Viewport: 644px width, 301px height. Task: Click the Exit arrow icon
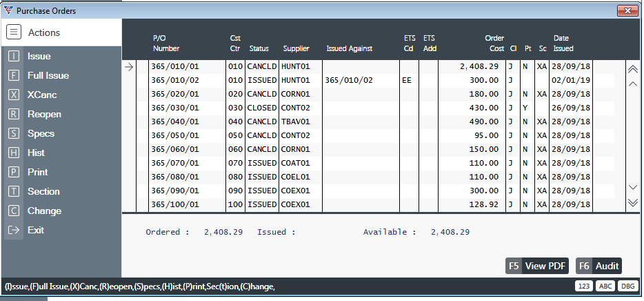14,231
